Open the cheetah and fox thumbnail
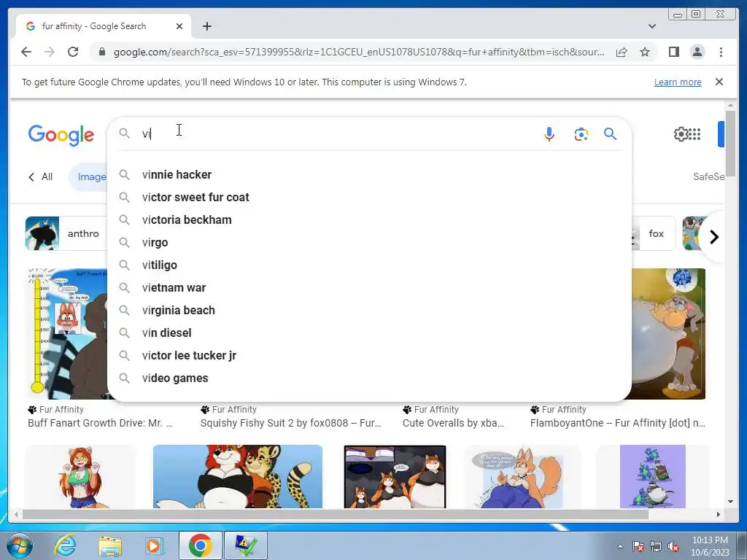Screen dimensions: 747x560 (x=238, y=477)
